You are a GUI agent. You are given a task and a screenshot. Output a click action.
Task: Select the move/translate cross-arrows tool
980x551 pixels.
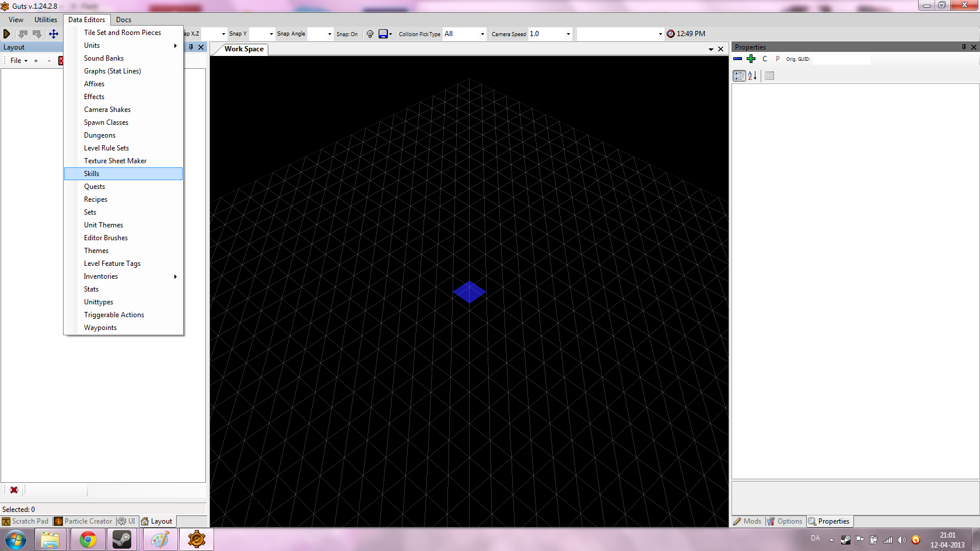54,34
